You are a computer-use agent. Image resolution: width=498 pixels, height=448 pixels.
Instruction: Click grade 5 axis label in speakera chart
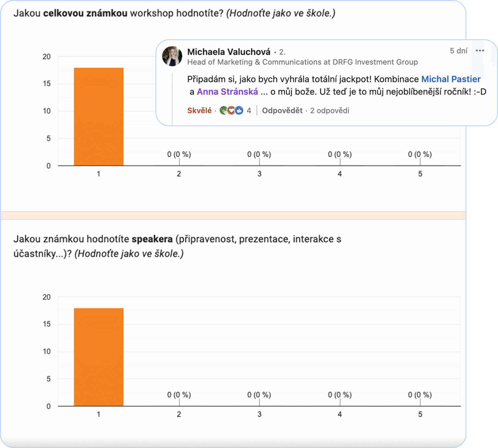pos(420,414)
